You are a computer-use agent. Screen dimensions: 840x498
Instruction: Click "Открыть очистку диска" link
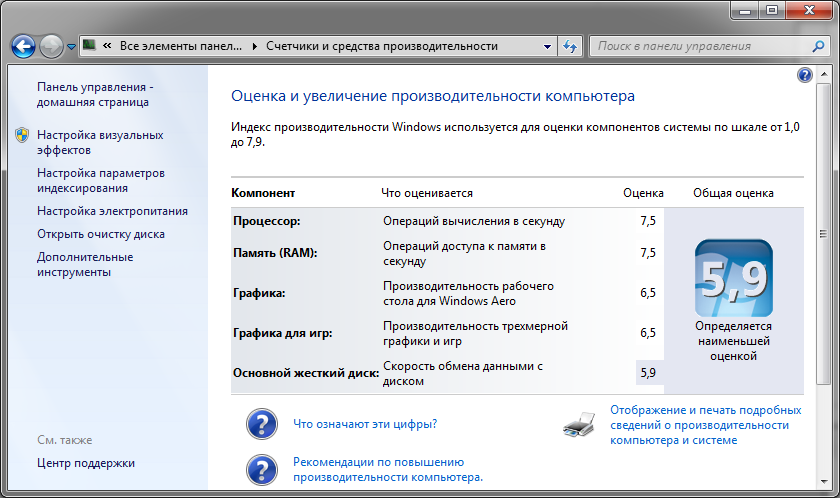[x=101, y=234]
